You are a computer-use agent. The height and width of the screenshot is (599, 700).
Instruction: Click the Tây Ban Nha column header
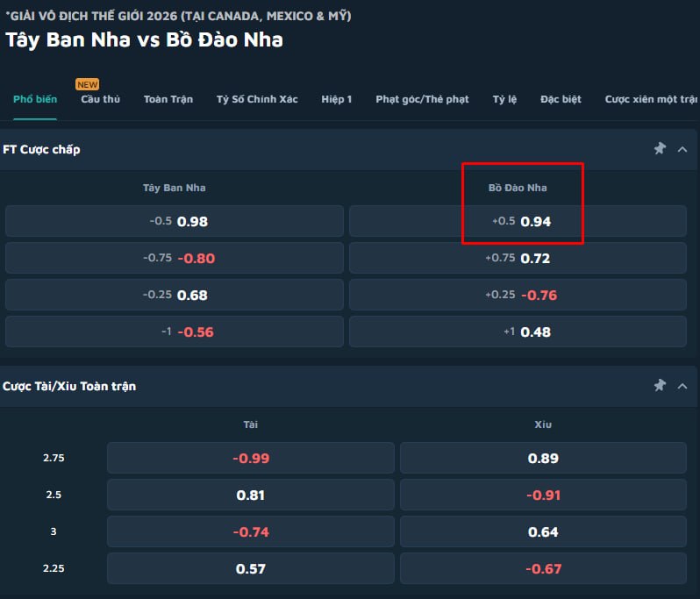coord(175,188)
